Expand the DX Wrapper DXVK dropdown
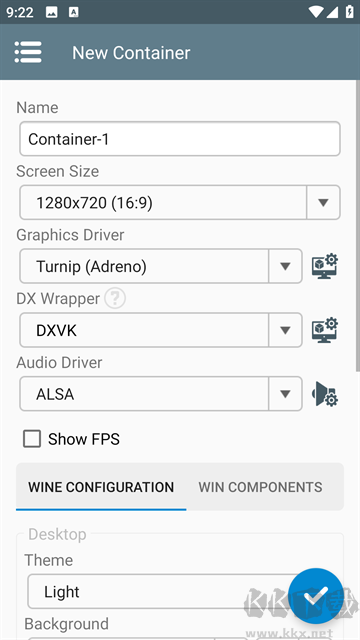 click(x=161, y=330)
